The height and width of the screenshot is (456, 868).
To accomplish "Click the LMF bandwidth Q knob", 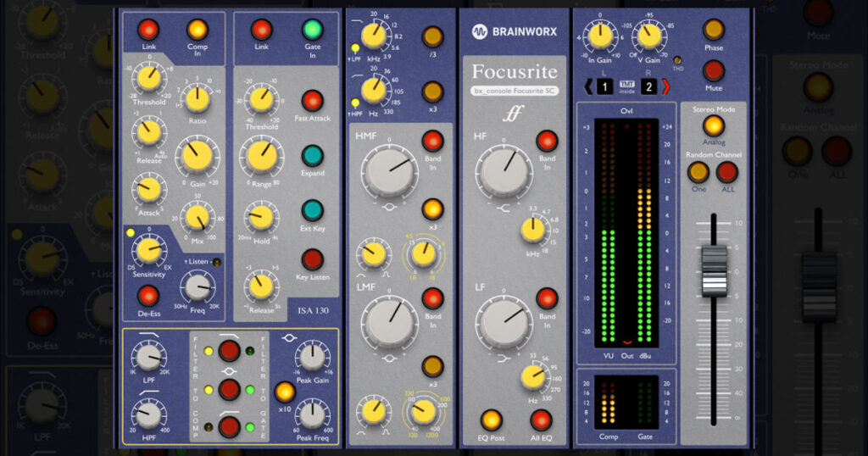I will point(374,412).
